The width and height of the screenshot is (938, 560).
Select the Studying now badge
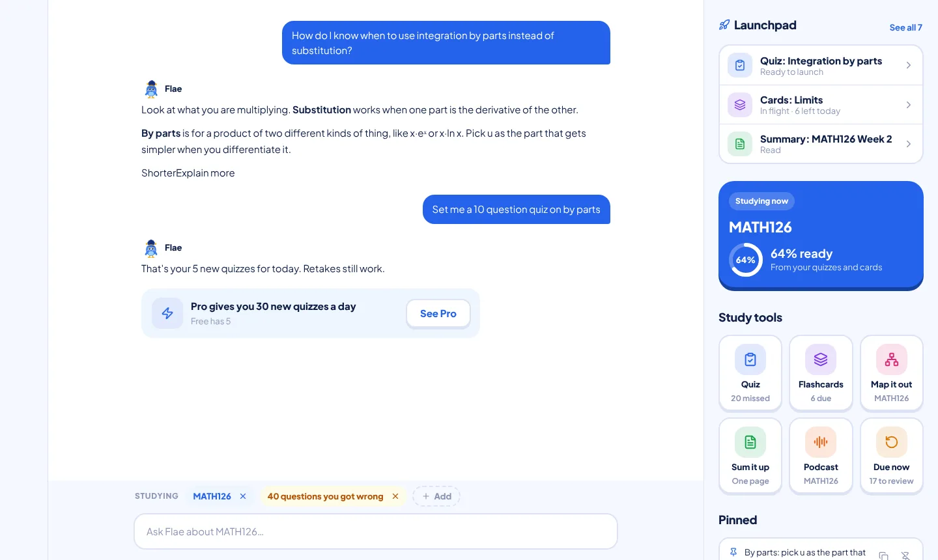point(761,201)
